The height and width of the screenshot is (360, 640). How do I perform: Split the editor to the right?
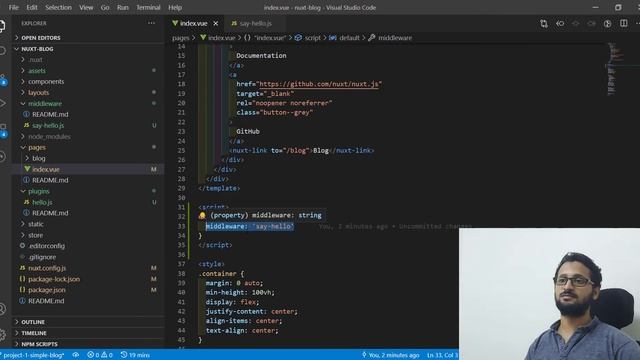tap(624, 24)
